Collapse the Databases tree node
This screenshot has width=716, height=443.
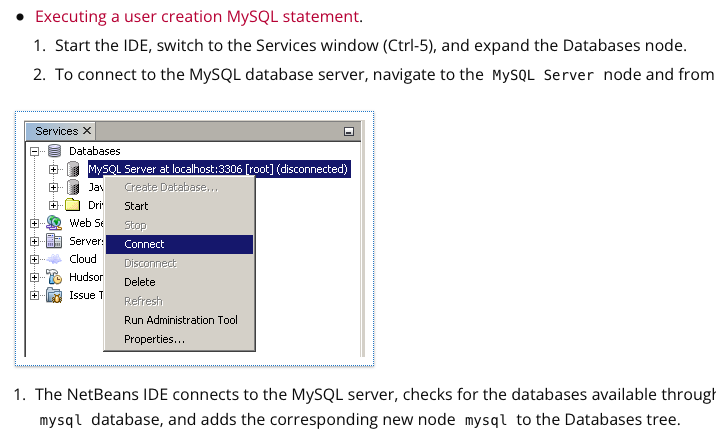pos(34,151)
